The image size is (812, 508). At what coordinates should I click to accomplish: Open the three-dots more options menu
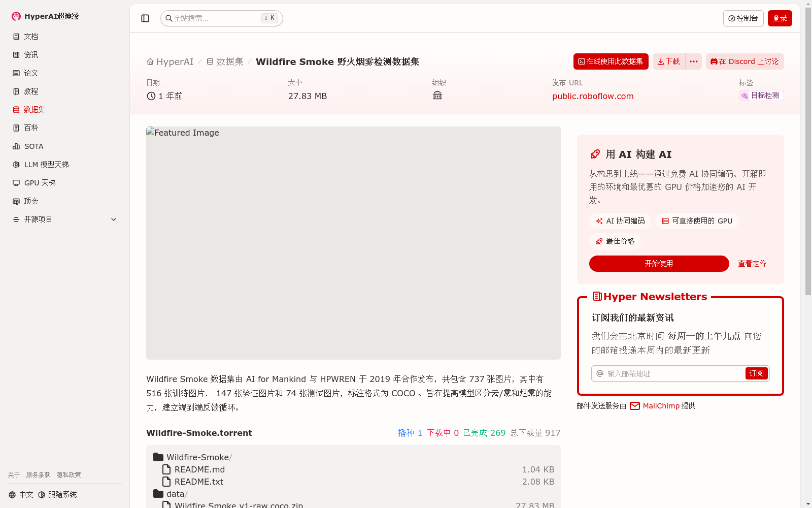(x=694, y=61)
